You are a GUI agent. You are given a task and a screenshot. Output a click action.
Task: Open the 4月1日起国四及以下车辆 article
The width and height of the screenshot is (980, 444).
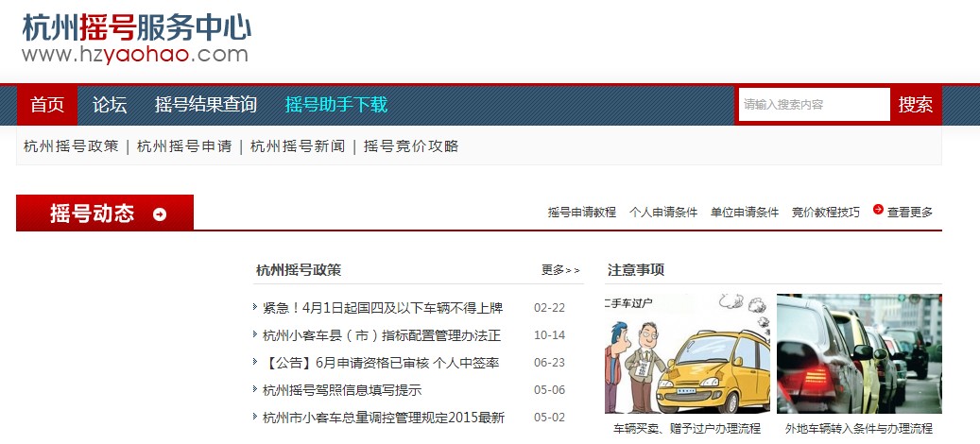[x=383, y=308]
